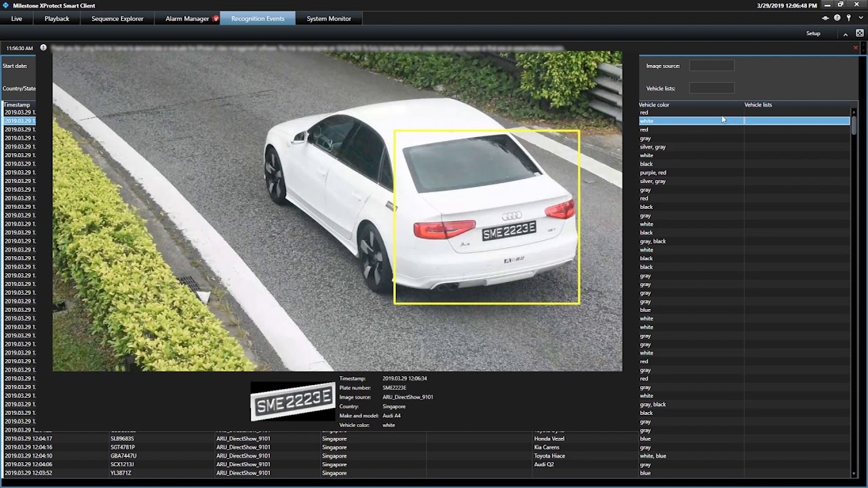This screenshot has height=488, width=868.
Task: Sort by the Timestamp column header
Action: (x=19, y=105)
